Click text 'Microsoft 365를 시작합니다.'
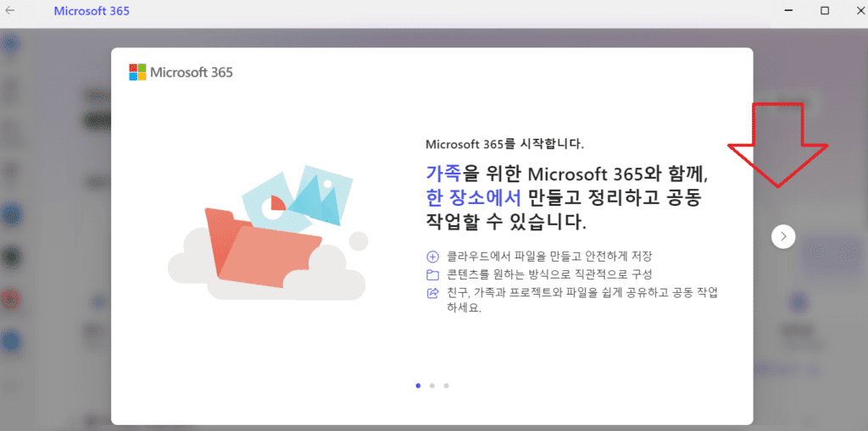The width and height of the screenshot is (868, 431). 505,145
